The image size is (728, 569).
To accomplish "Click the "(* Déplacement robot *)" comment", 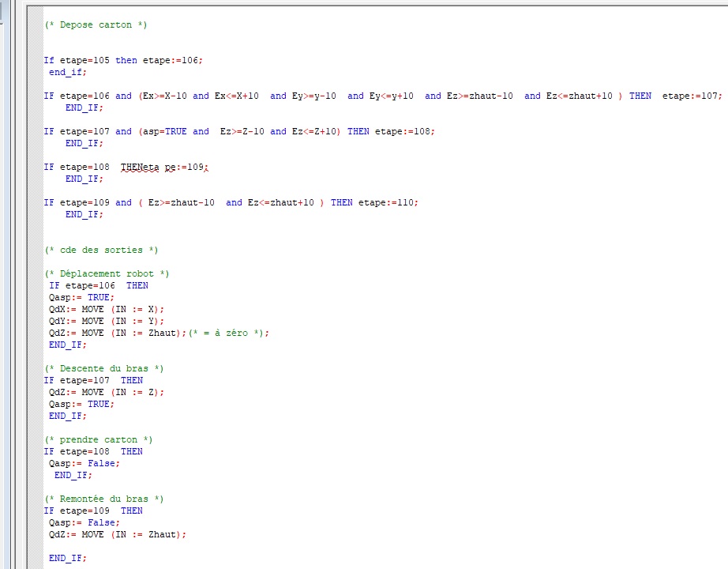I will click(x=107, y=274).
